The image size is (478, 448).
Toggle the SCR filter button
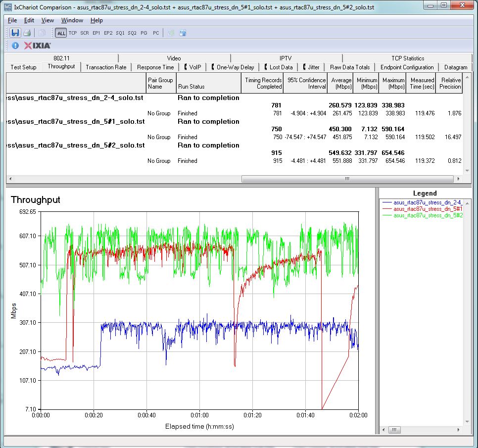coord(85,33)
